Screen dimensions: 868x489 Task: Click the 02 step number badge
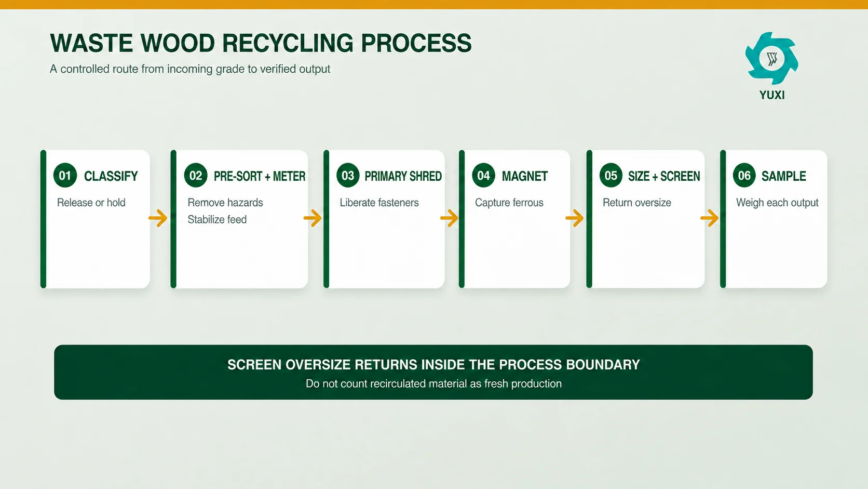[196, 176]
